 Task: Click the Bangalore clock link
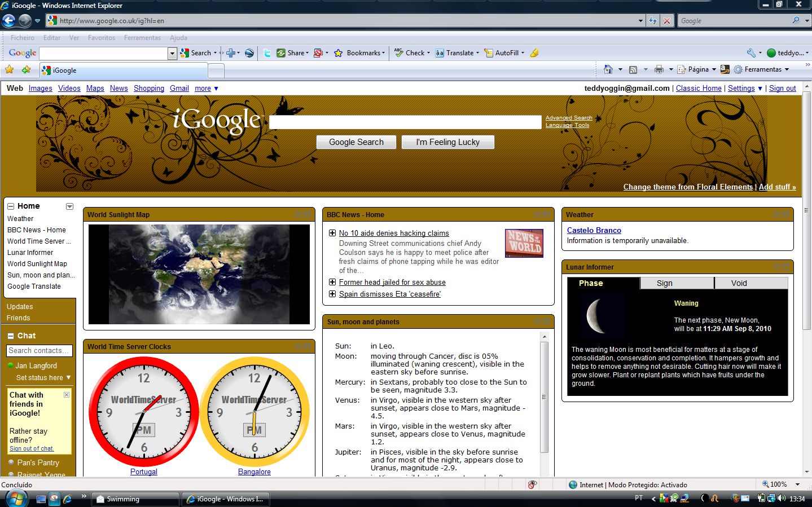coord(254,472)
